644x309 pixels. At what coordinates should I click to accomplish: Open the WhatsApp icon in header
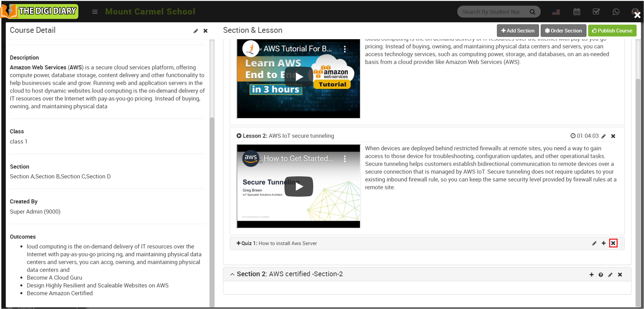point(616,12)
